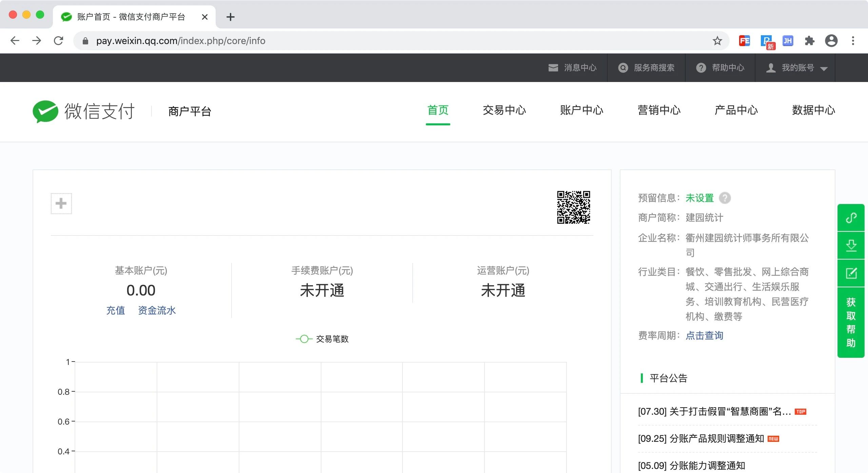This screenshot has width=868, height=473.
Task: Click the 充值 link
Action: point(116,310)
